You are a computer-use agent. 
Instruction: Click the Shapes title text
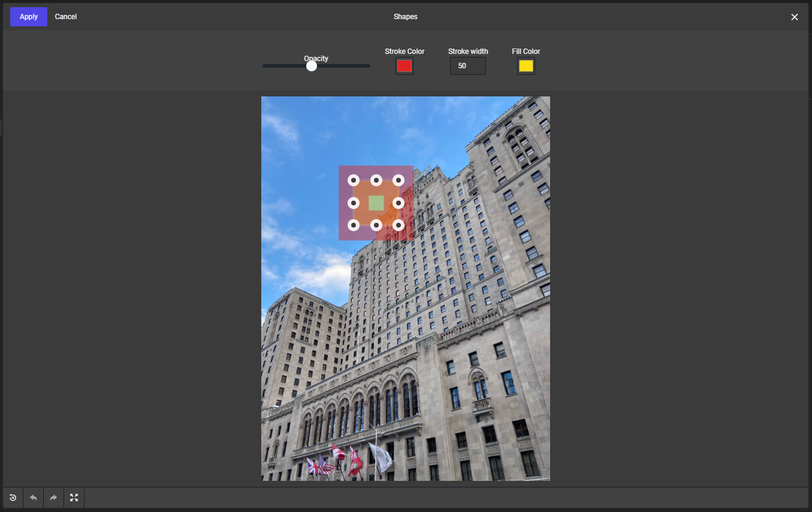click(x=406, y=17)
